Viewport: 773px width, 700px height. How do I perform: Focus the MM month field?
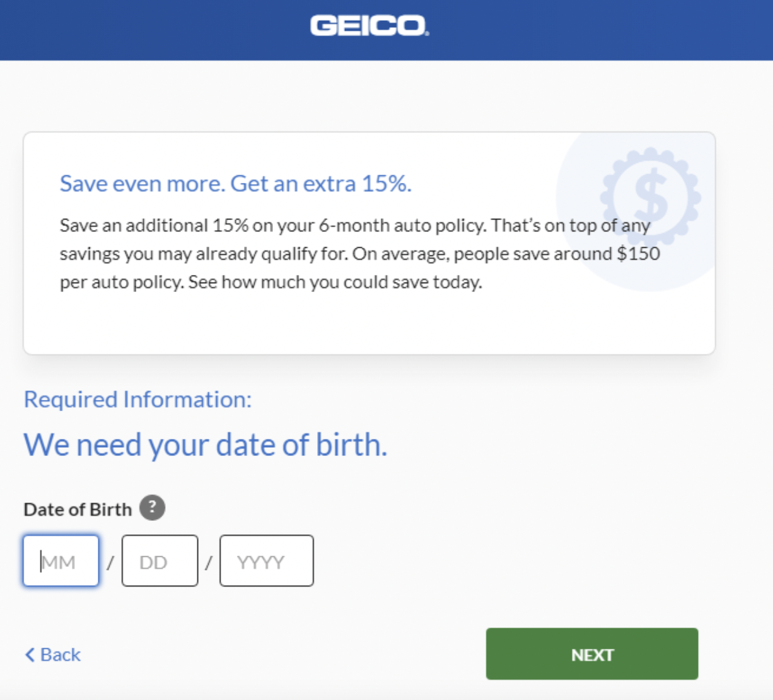point(61,561)
